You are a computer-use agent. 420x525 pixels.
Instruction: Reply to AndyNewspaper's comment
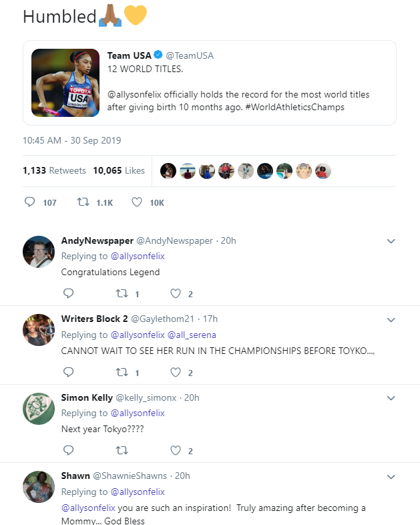click(x=68, y=293)
